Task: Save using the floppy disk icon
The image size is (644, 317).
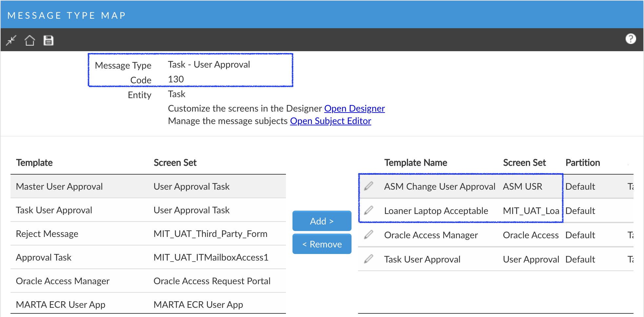Action: coord(49,40)
